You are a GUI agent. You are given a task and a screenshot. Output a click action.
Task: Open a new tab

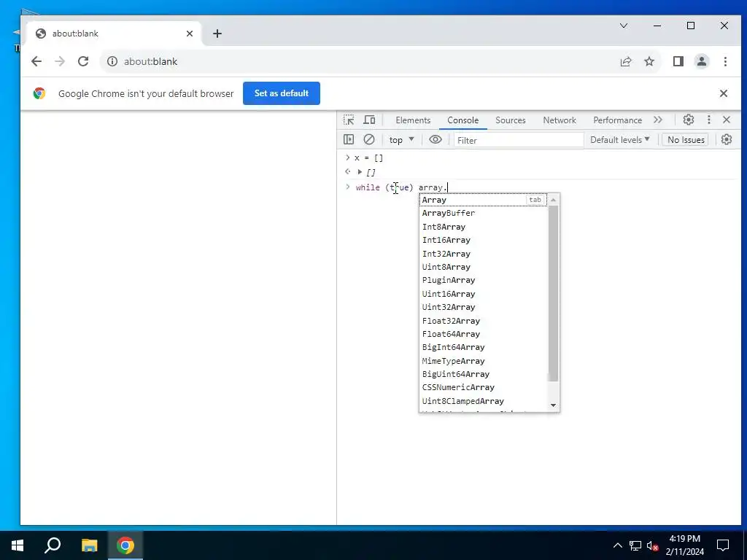coord(217,34)
